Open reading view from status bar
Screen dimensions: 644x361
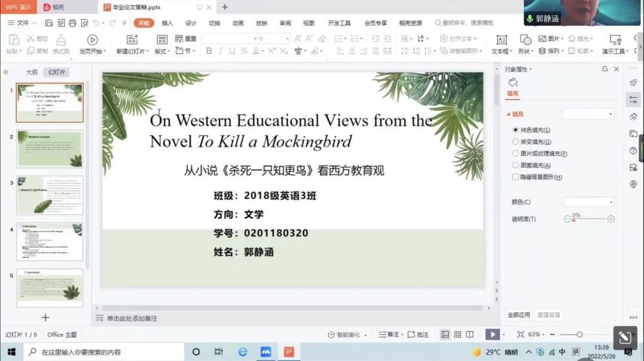(x=470, y=335)
